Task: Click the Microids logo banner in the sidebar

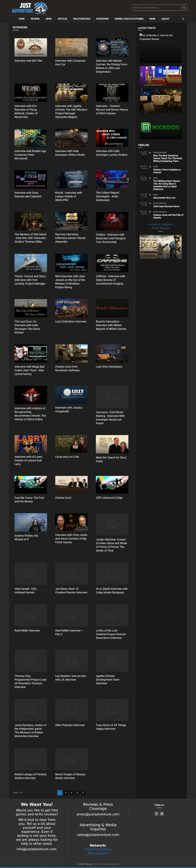Action: coord(161,127)
